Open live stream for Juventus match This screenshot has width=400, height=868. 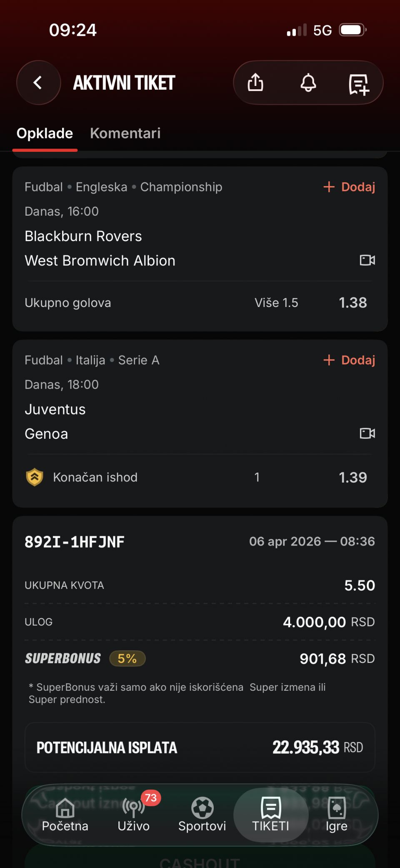367,433
